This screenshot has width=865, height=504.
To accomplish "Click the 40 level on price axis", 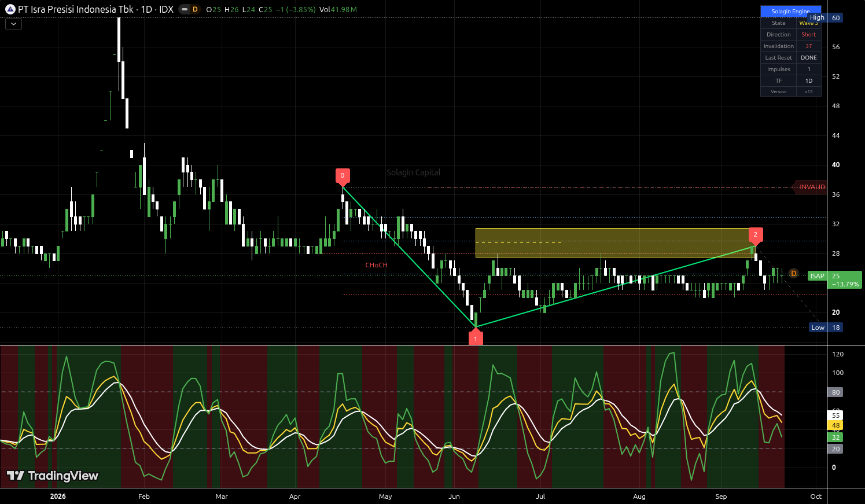I will coord(836,165).
